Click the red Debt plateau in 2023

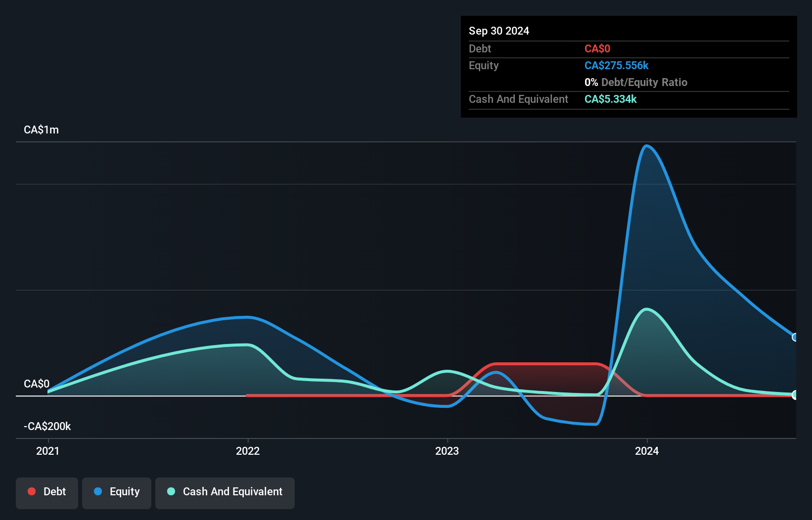pyautogui.click(x=546, y=364)
